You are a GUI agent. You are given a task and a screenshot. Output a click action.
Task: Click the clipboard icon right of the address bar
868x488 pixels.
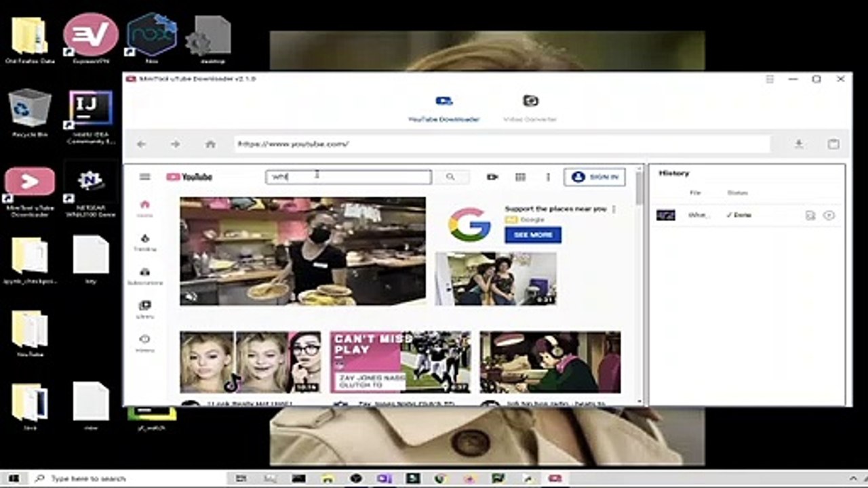point(833,144)
